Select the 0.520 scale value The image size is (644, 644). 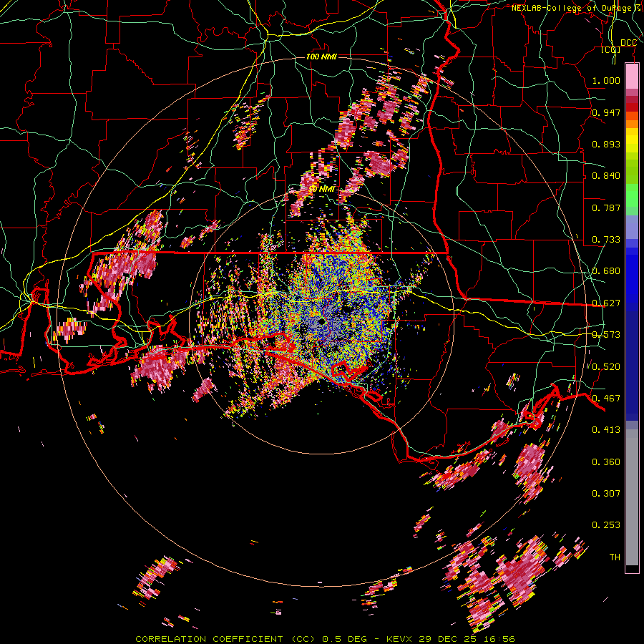(606, 367)
